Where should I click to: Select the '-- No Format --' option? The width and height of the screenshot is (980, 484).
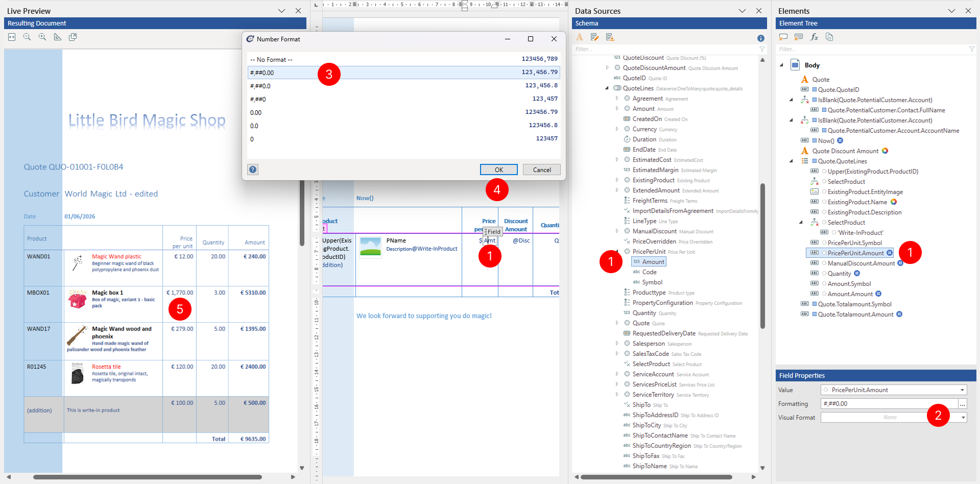(x=403, y=59)
